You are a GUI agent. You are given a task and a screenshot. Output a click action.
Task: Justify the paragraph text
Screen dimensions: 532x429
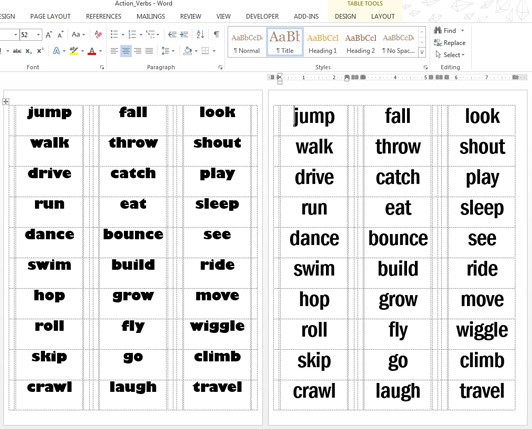point(149,51)
